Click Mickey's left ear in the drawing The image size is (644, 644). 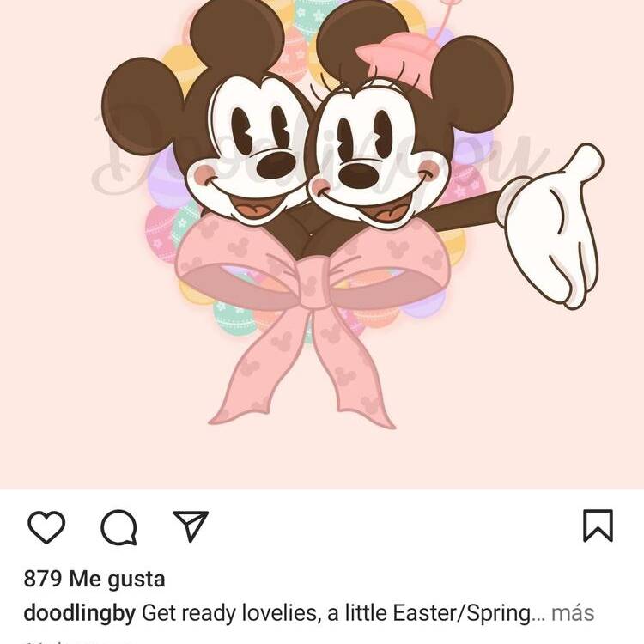coord(142,106)
